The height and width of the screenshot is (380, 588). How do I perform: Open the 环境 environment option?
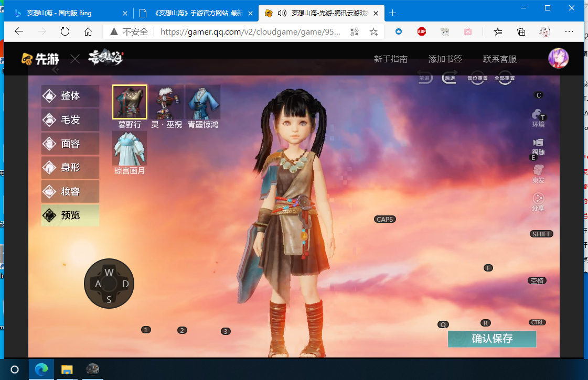538,118
